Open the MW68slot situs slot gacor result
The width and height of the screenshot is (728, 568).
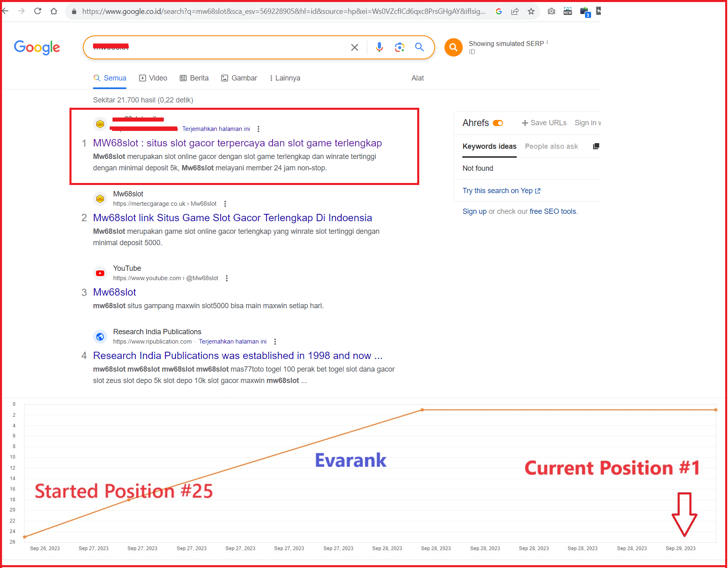click(x=237, y=143)
